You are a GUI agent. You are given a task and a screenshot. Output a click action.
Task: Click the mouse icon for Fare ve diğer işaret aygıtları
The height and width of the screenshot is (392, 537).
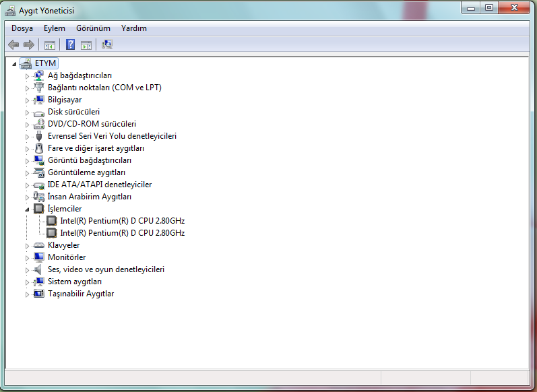[39, 148]
